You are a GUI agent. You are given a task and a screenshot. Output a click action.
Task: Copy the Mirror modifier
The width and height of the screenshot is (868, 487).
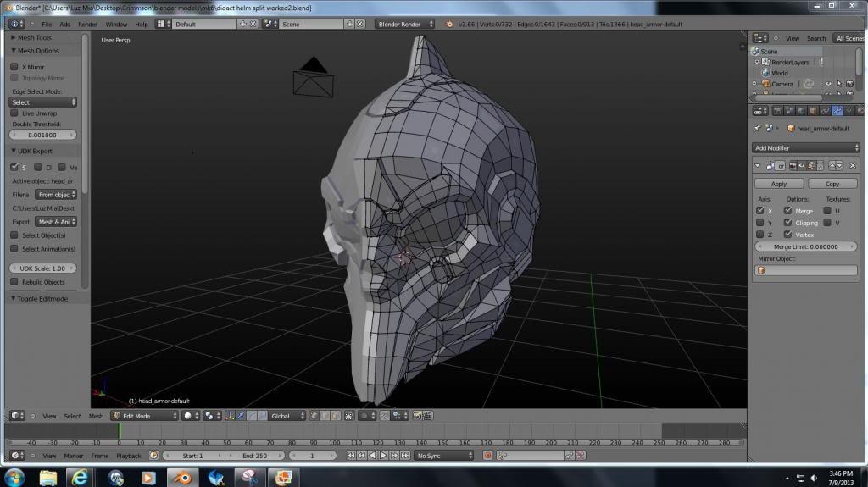click(x=832, y=184)
